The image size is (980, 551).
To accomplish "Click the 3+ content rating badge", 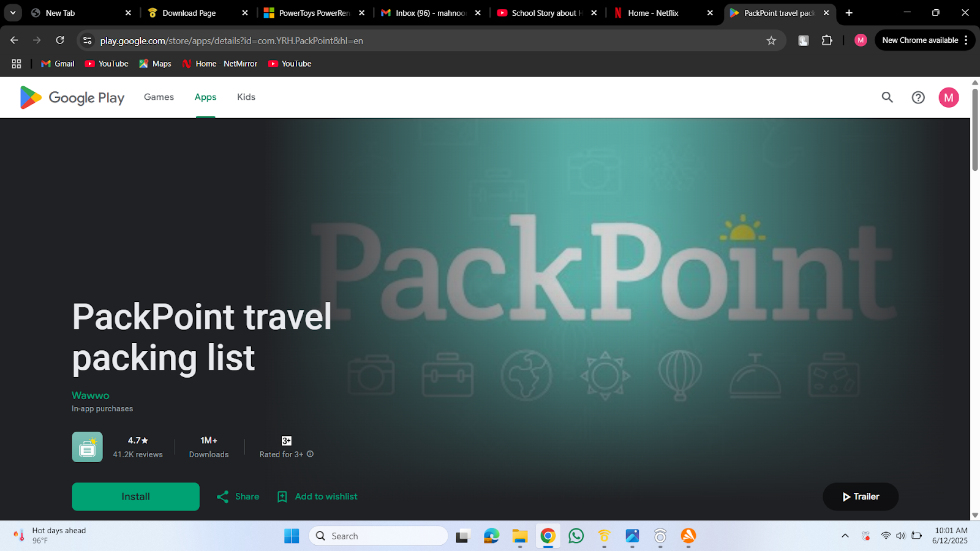I will [x=286, y=441].
